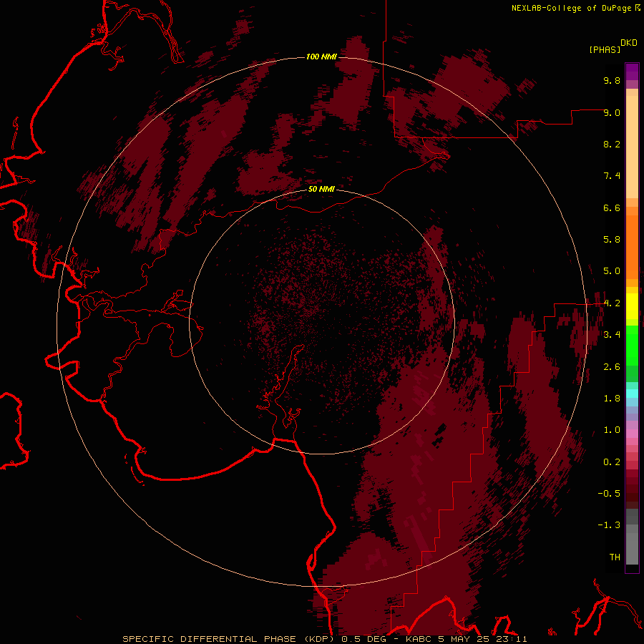
Task: Click the bright green swatch in legend
Action: [632, 346]
